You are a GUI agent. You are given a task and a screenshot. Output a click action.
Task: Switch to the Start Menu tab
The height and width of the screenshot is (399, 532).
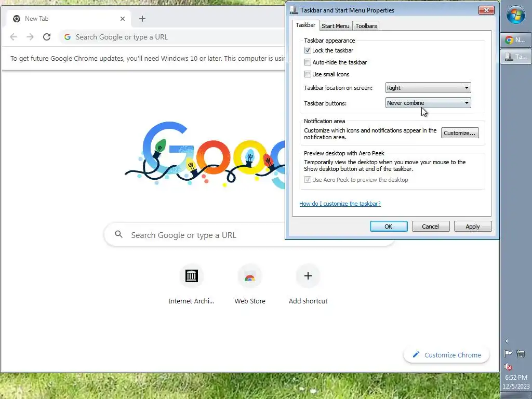coord(336,26)
